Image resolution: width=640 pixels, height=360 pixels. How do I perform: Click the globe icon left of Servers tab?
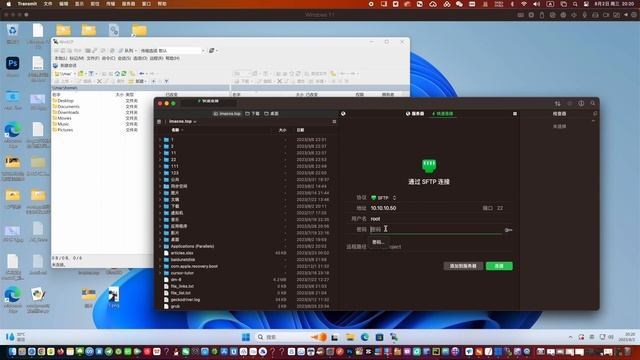[343, 113]
